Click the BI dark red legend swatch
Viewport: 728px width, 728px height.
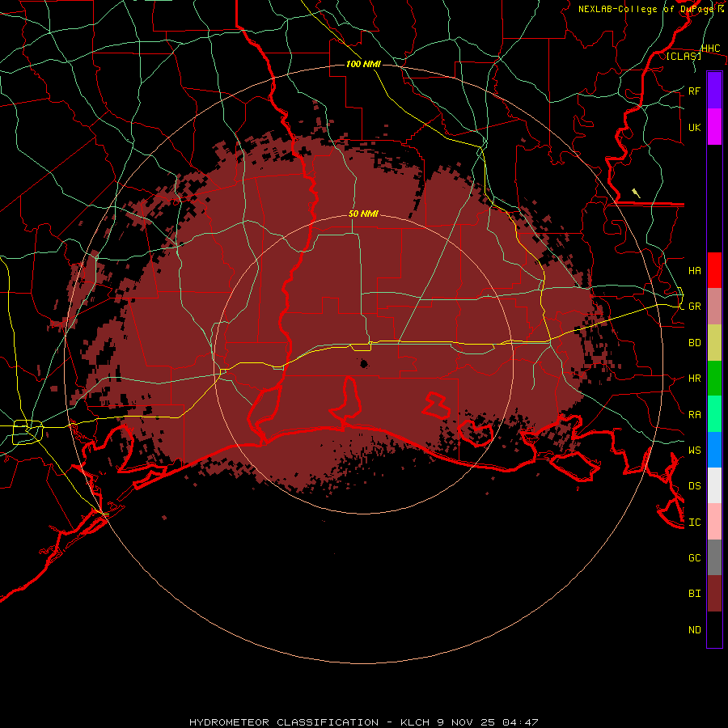point(714,594)
